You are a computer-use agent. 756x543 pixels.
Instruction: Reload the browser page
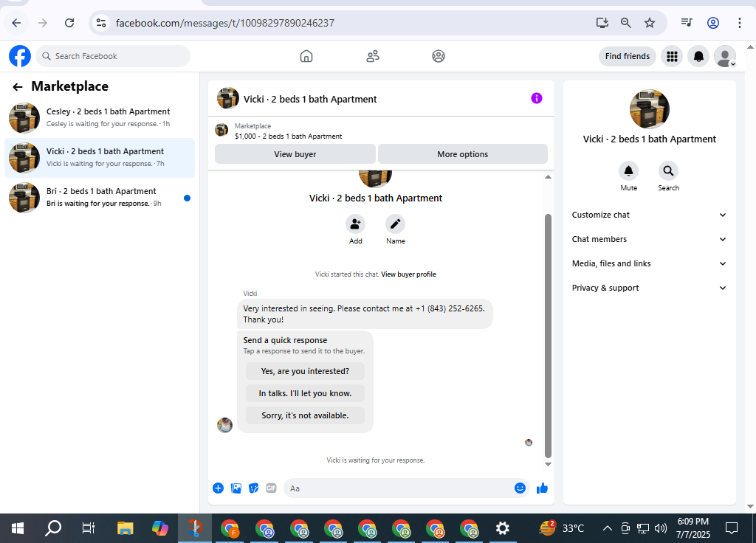point(69,23)
